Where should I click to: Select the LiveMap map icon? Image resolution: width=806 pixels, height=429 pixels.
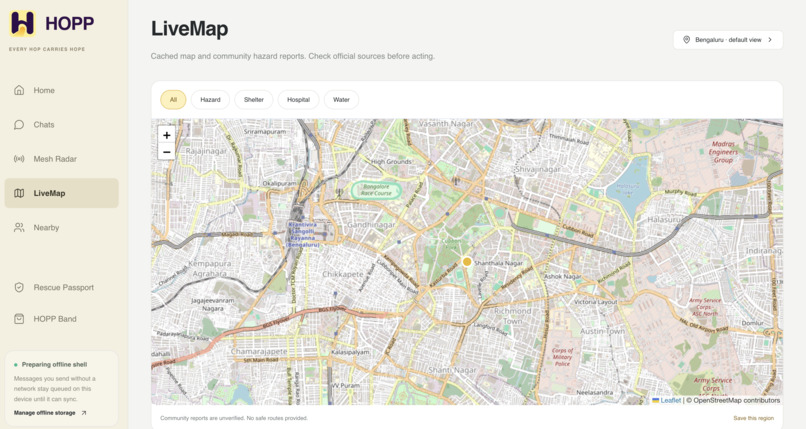[x=19, y=193]
